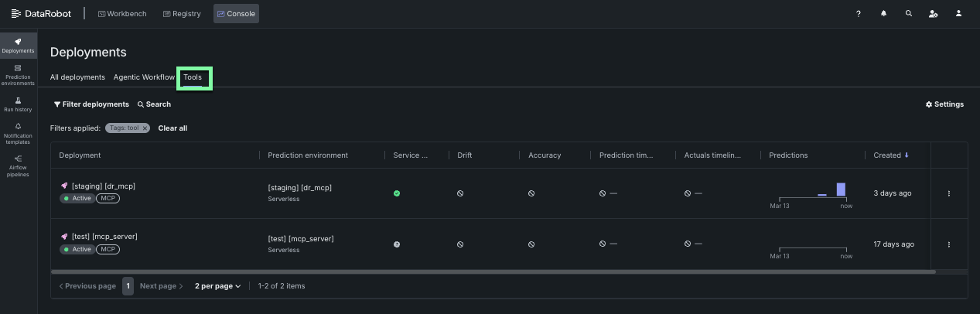Image resolution: width=980 pixels, height=314 pixels.
Task: Click the Filter deployments button
Action: (x=91, y=104)
